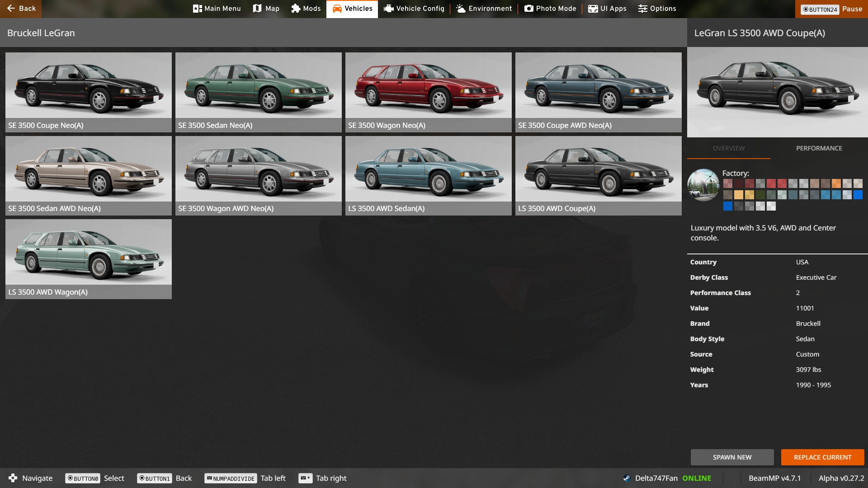This screenshot has height=488, width=868.
Task: Open the UI Apps menu item
Action: (x=607, y=9)
